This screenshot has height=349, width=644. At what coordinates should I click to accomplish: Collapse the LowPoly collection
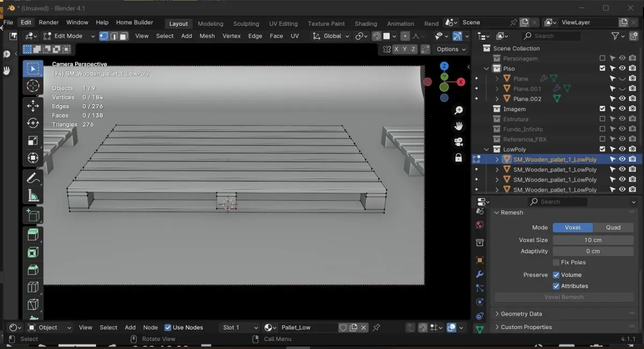click(486, 149)
